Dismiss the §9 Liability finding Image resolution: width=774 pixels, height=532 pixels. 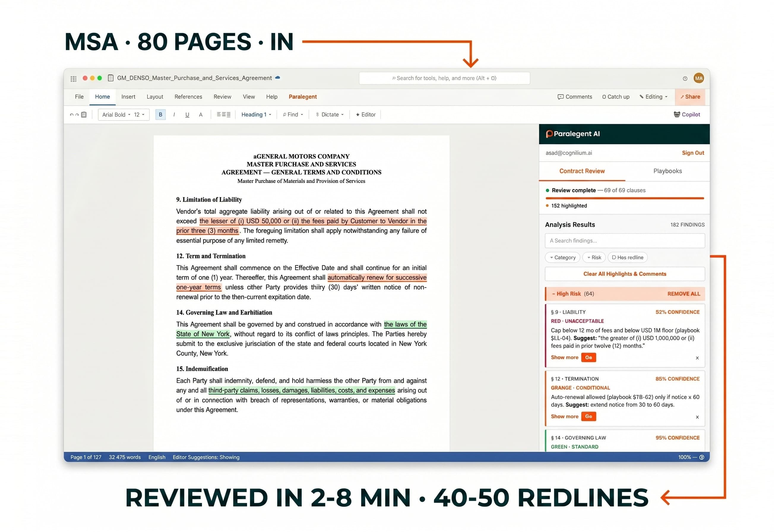point(697,358)
